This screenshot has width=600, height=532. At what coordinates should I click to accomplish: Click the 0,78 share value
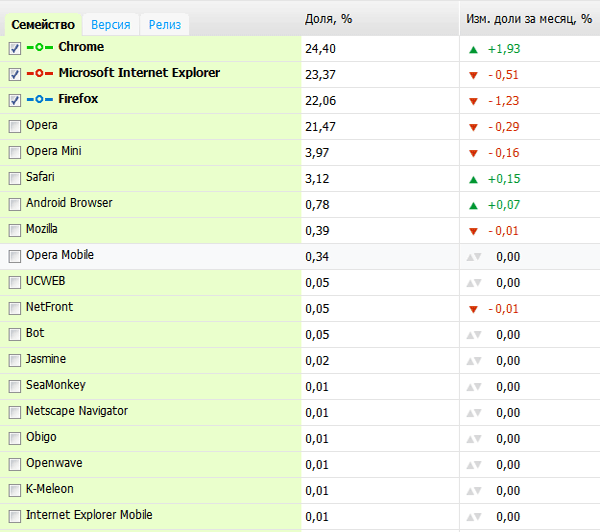click(317, 205)
